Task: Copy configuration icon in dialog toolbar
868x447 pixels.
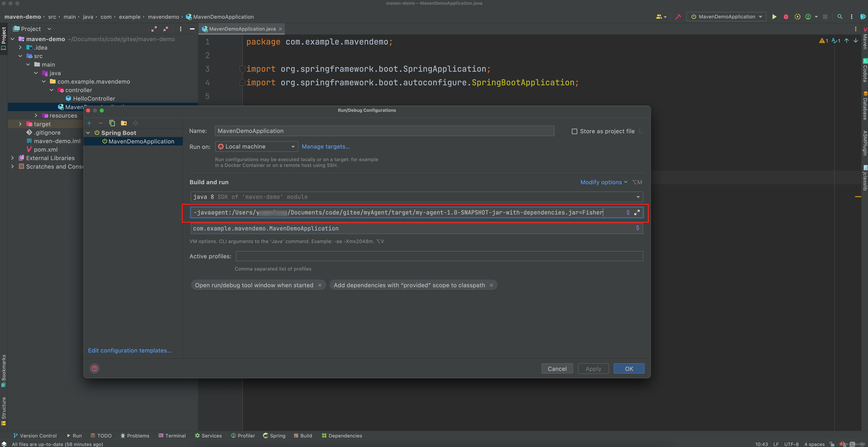Action: click(x=112, y=123)
